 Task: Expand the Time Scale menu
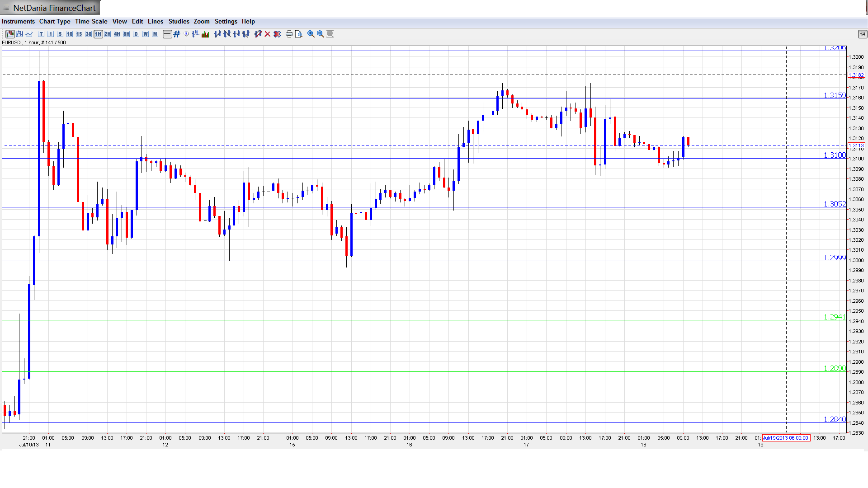point(91,21)
